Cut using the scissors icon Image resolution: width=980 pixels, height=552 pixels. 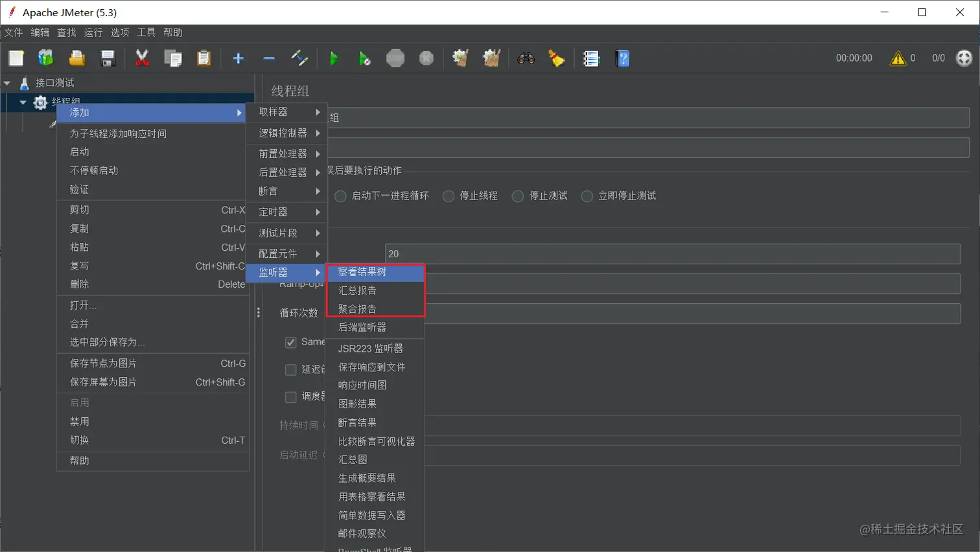(142, 58)
